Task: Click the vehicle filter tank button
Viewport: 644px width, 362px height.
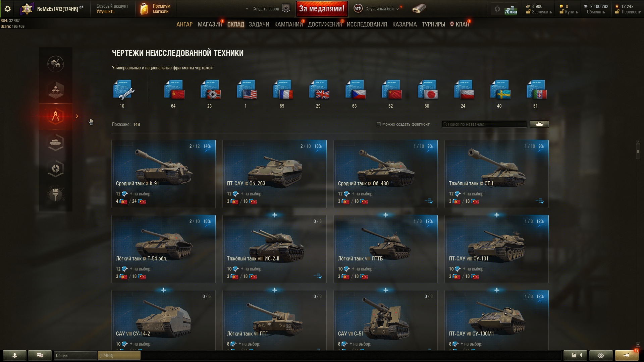Action: [x=539, y=124]
